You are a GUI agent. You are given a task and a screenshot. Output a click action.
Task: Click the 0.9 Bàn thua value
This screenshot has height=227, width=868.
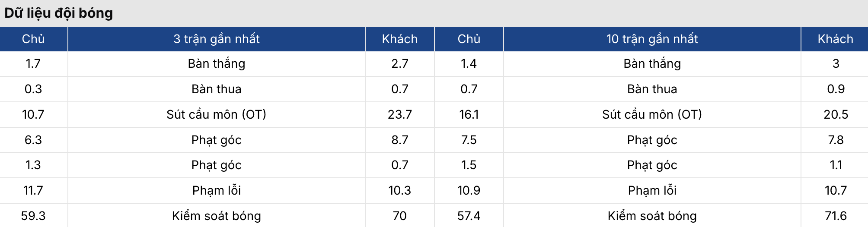pos(835,89)
